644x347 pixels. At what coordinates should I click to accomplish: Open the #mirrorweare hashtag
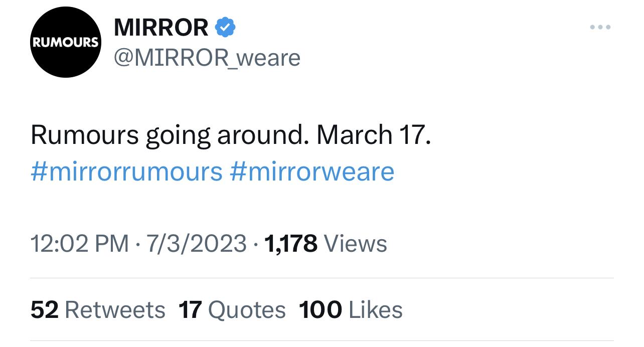coord(312,171)
